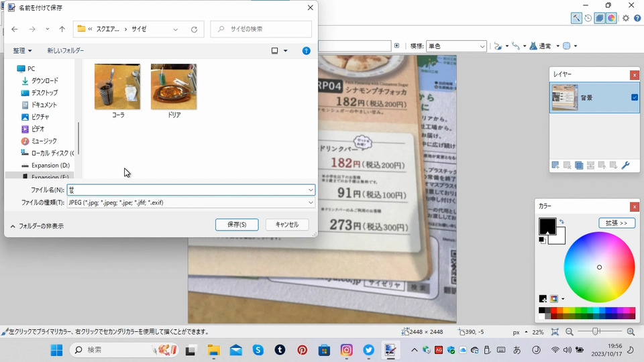644x362 pixels.
Task: Open Paint.NET settings gear
Action: point(625,18)
